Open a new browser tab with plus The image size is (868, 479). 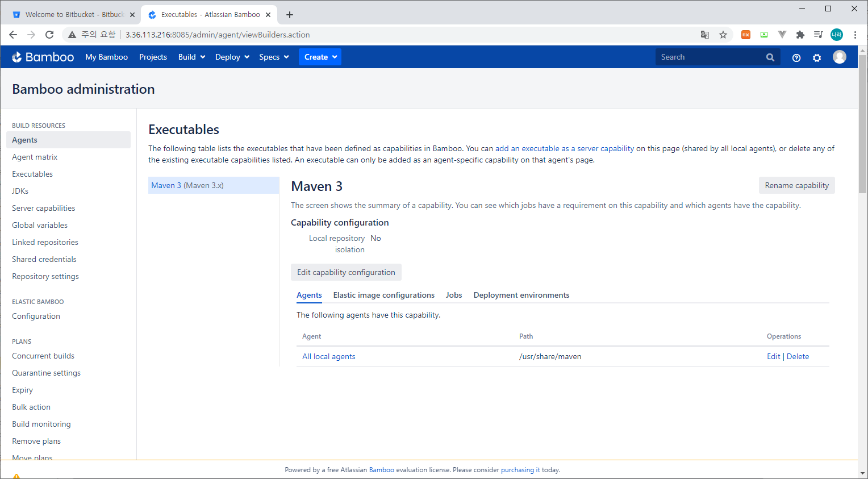coord(290,15)
